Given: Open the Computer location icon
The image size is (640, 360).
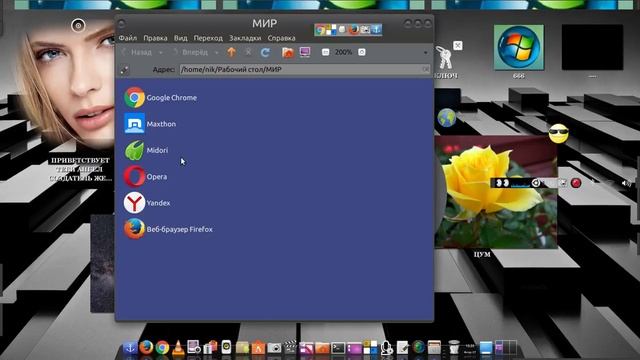Looking at the screenshot, I should tap(305, 52).
